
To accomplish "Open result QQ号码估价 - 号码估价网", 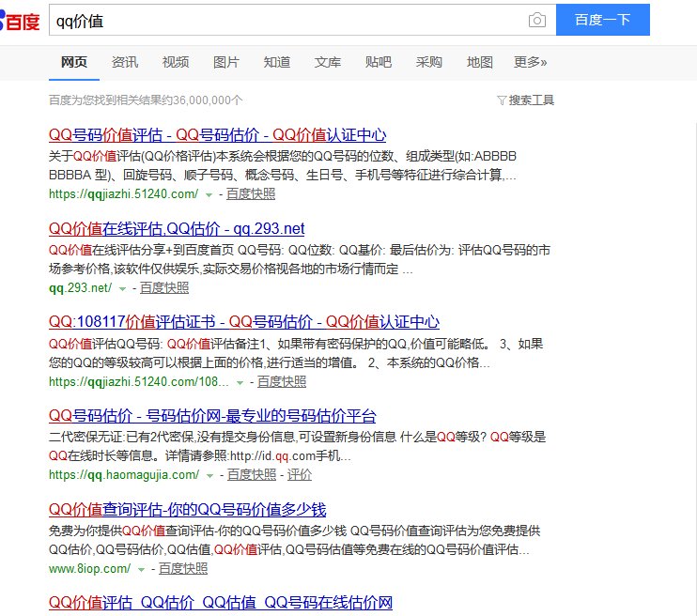I will (x=212, y=416).
